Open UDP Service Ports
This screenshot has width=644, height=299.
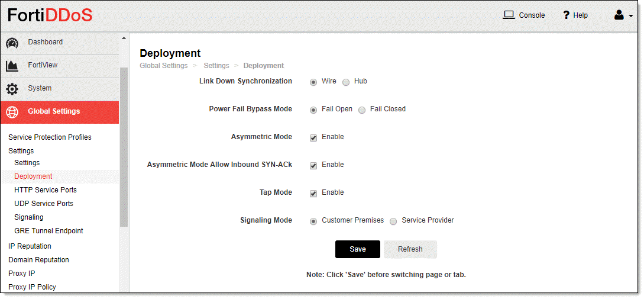tap(44, 203)
